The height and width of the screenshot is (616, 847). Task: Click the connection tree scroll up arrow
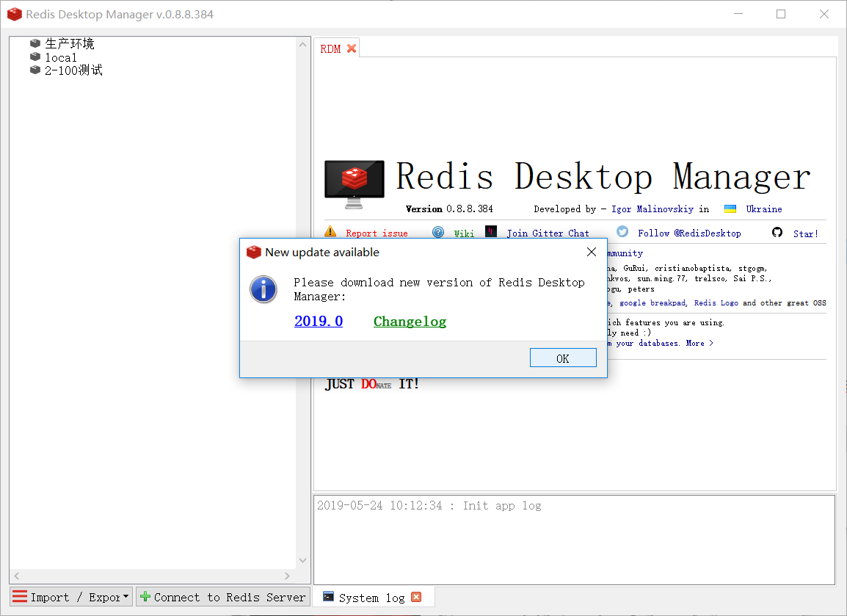tap(302, 44)
